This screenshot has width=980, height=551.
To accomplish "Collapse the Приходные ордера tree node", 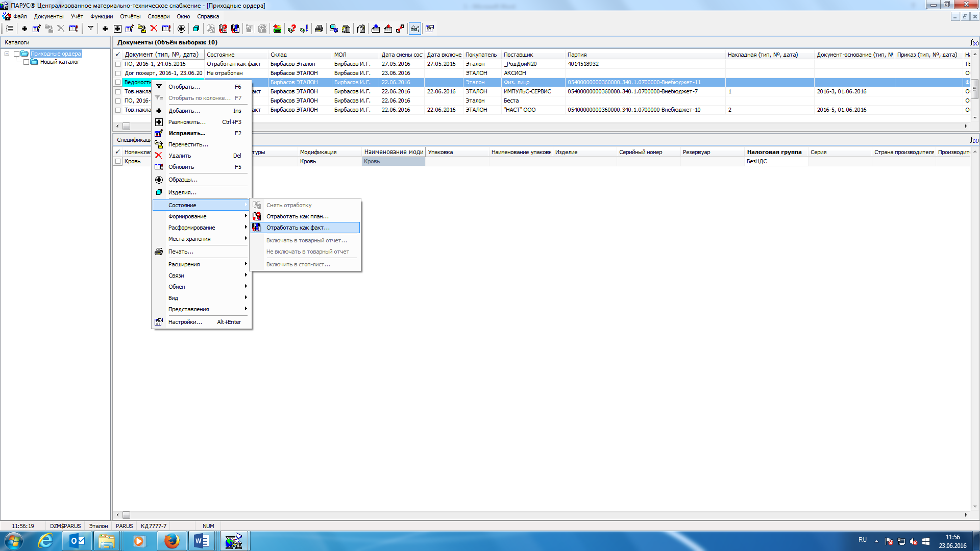I will 7,54.
